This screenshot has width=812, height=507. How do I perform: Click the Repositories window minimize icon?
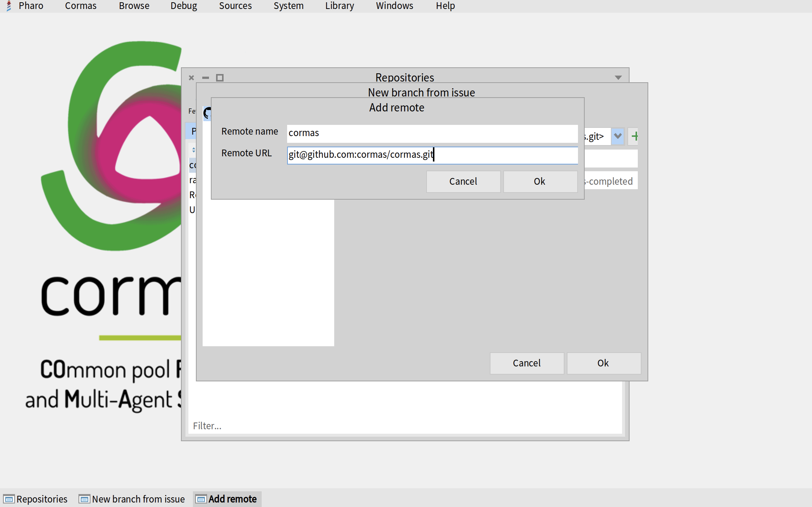pos(206,78)
